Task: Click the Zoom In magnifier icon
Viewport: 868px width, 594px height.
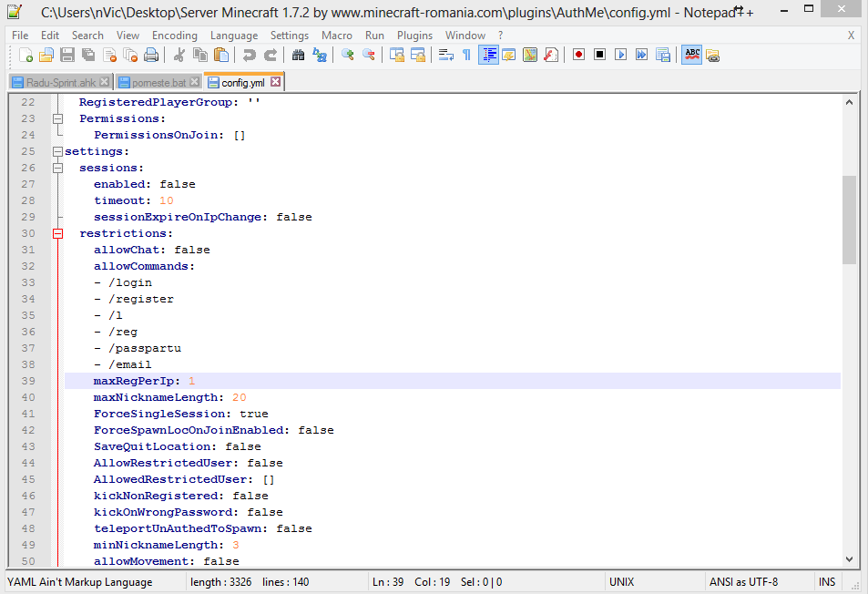Action: pos(348,55)
